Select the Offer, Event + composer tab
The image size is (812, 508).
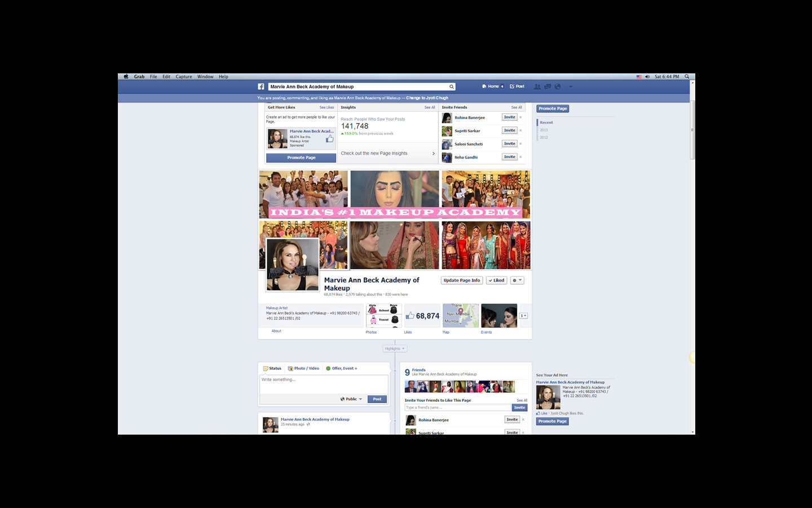click(x=342, y=369)
